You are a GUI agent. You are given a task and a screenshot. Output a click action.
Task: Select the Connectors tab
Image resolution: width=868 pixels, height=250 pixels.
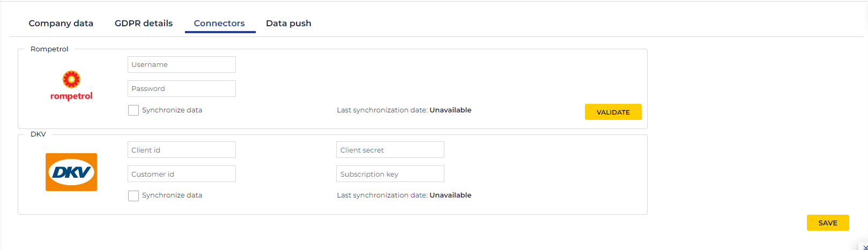(x=219, y=24)
